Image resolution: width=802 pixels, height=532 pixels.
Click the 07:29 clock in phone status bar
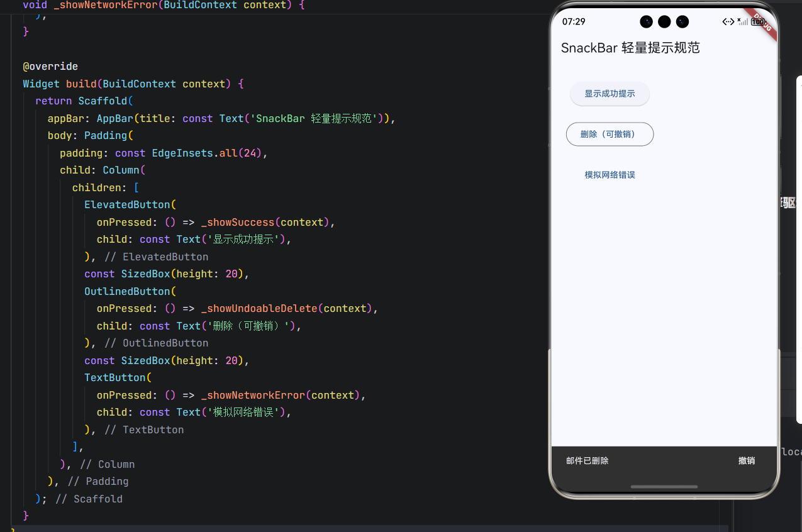pyautogui.click(x=574, y=22)
